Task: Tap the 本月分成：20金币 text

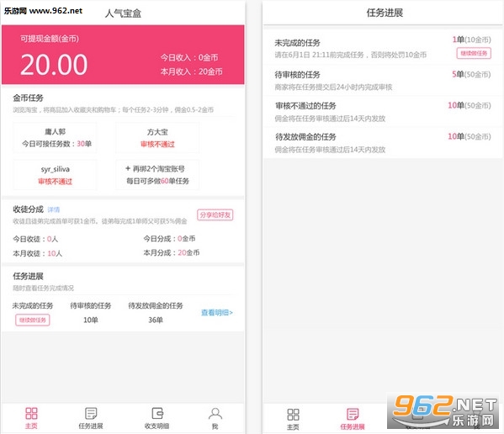Action: click(172, 253)
